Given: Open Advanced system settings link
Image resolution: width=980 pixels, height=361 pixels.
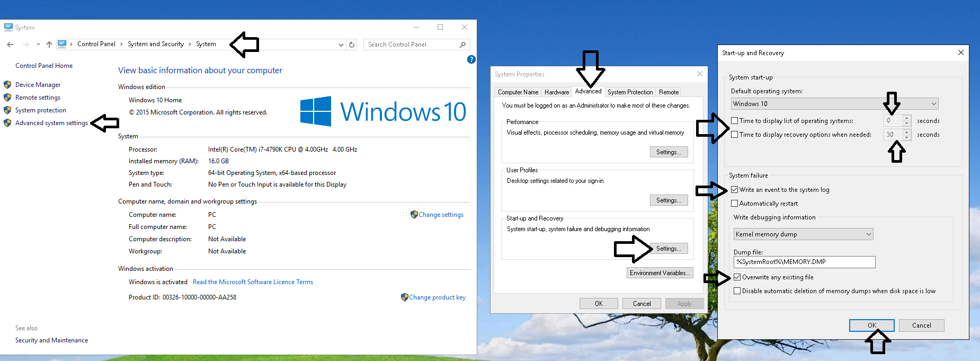Looking at the screenshot, I should point(51,123).
